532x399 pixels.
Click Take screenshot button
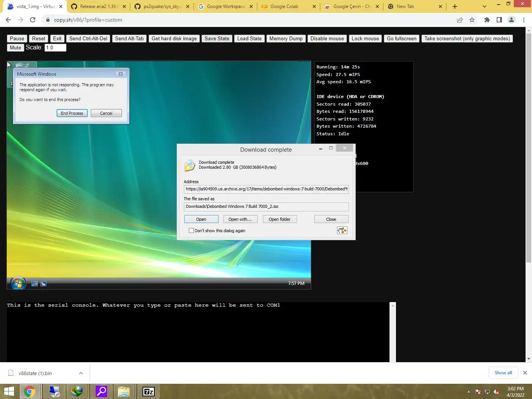pos(467,38)
